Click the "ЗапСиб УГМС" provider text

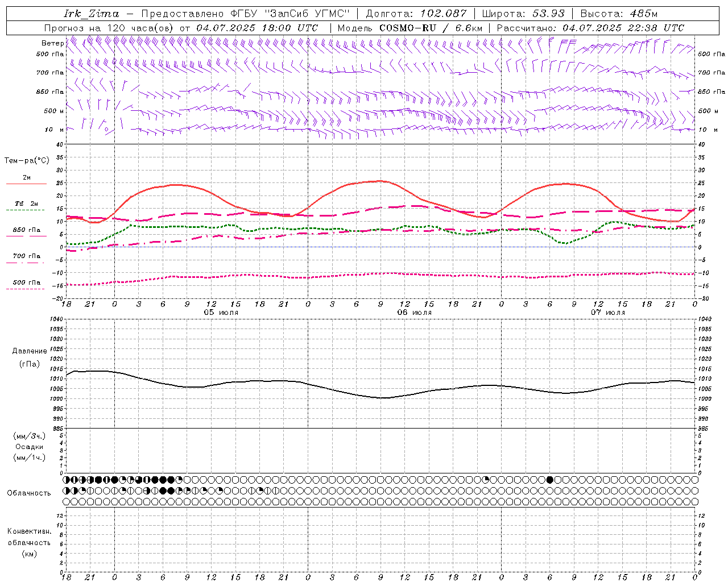tap(307, 14)
